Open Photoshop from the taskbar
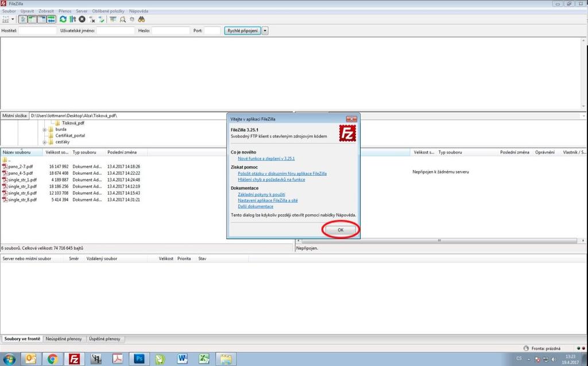Image resolution: width=588 pixels, height=366 pixels. click(x=139, y=359)
